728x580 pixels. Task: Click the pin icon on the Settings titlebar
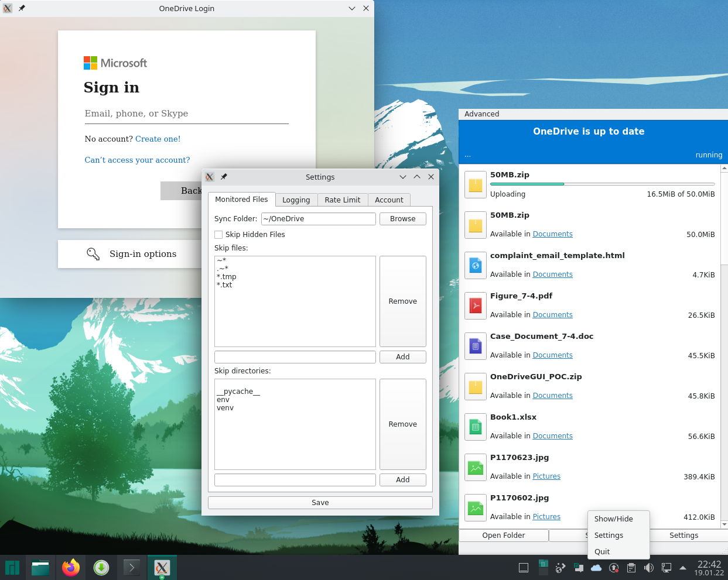click(x=223, y=177)
